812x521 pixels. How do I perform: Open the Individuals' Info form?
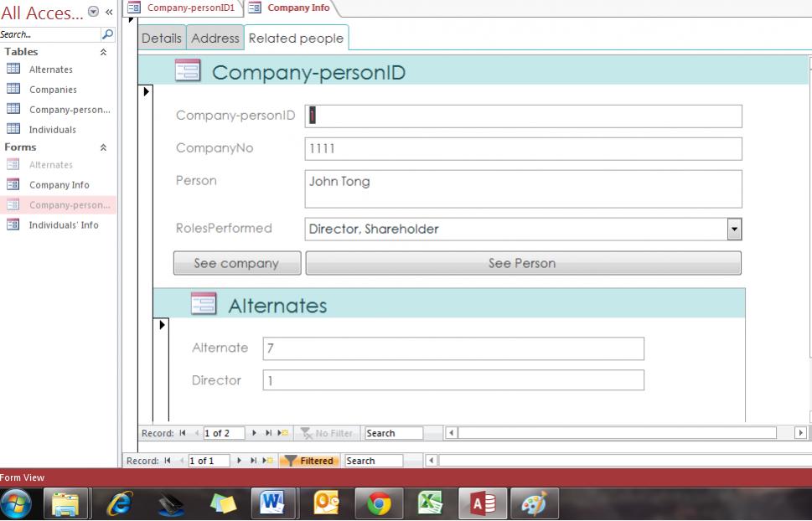[64, 224]
